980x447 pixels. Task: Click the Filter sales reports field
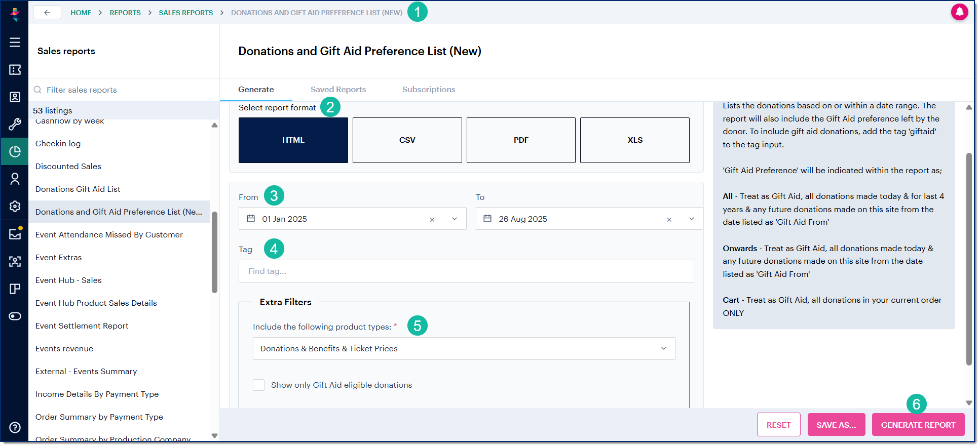(x=124, y=90)
